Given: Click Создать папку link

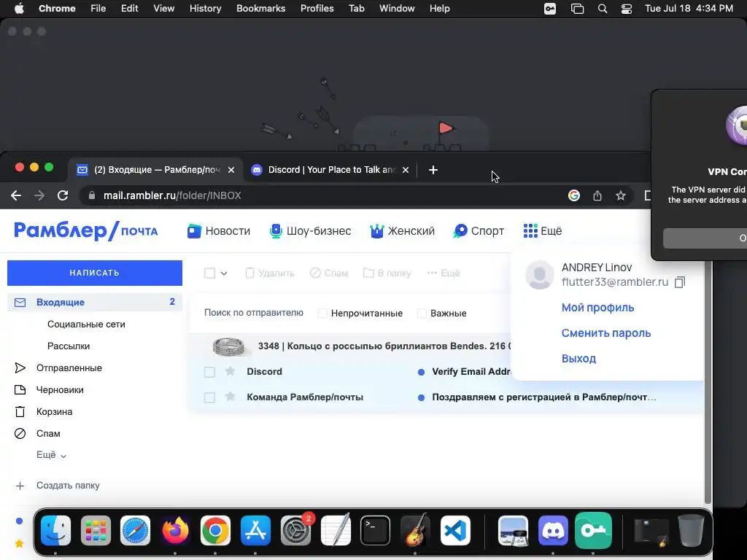Looking at the screenshot, I should pos(68,485).
